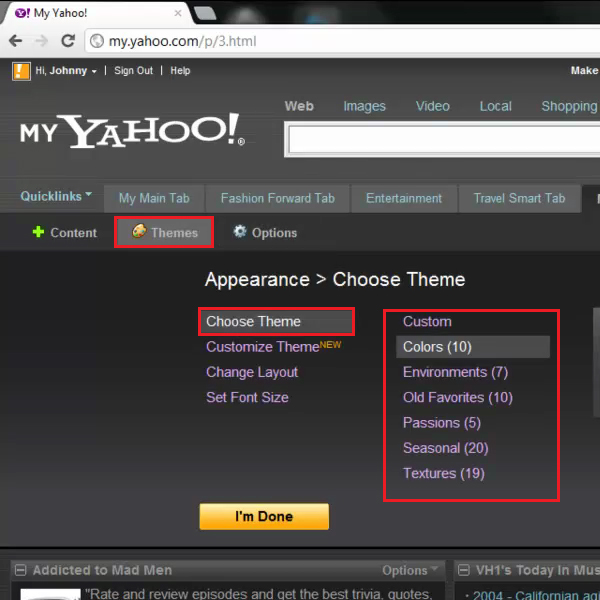Select Old Favorites (10) theme category
This screenshot has height=600, width=600.
click(x=458, y=397)
